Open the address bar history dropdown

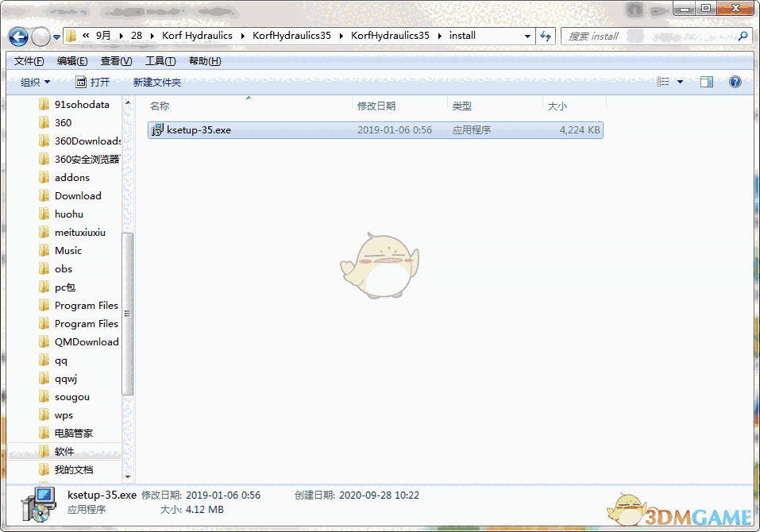coord(527,37)
